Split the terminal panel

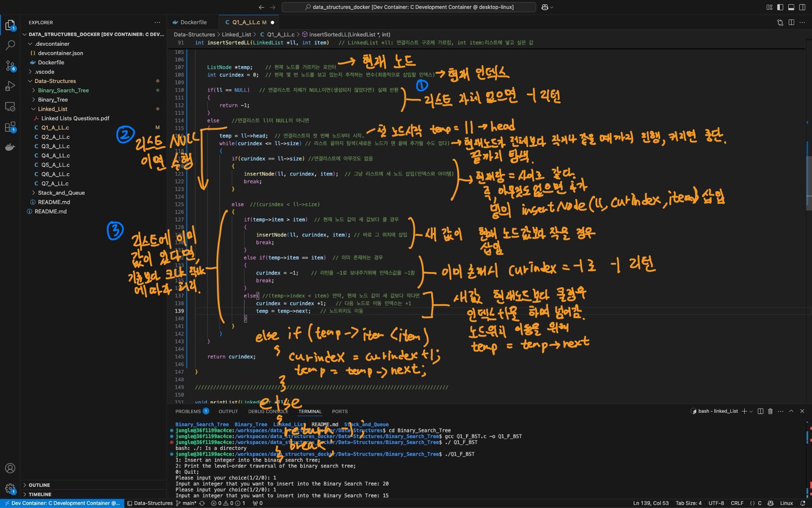(760, 411)
